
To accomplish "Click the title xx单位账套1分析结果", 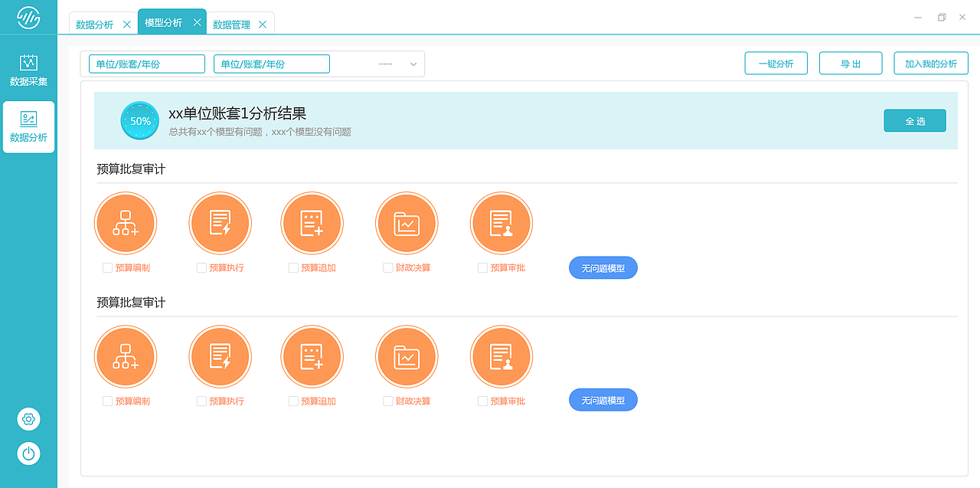I will 237,114.
